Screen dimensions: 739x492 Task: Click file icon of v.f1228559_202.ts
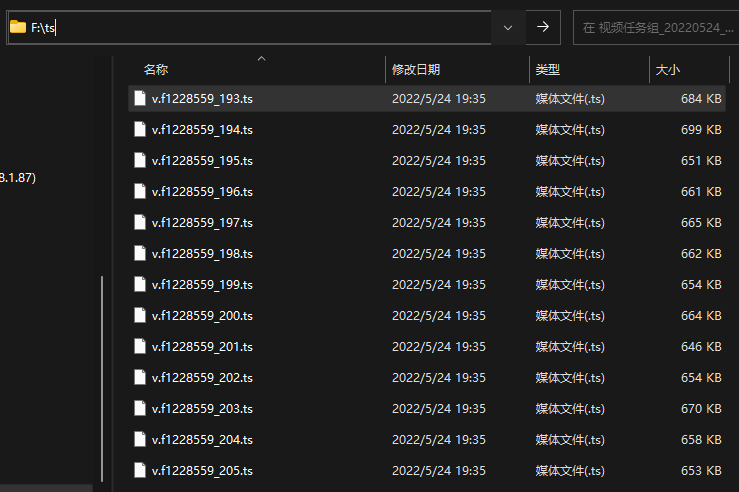coord(140,377)
